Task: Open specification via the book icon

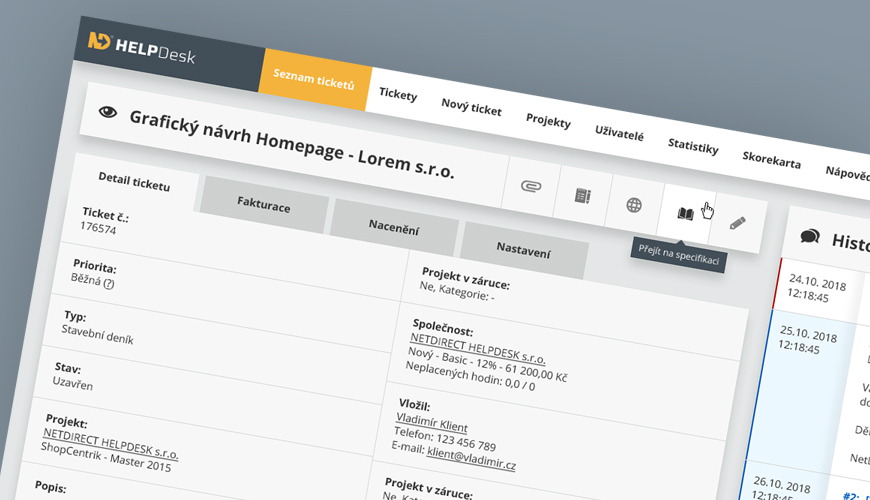Action: pos(685,214)
